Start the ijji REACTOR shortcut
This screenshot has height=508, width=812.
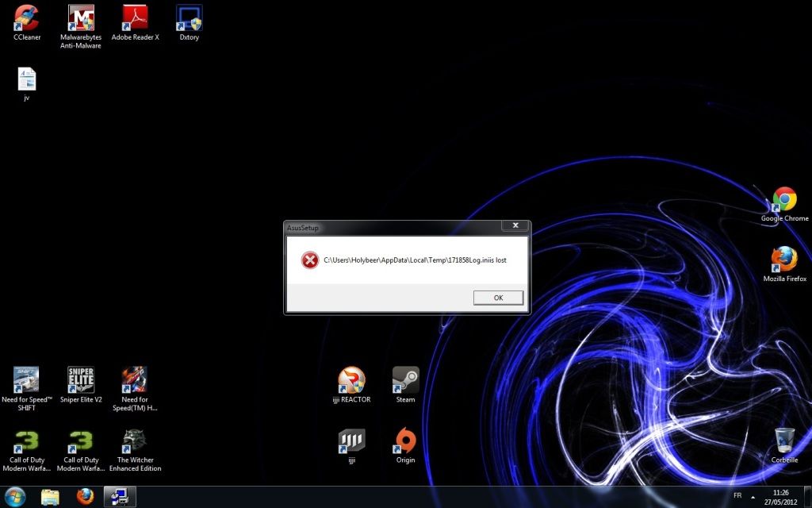click(x=351, y=381)
